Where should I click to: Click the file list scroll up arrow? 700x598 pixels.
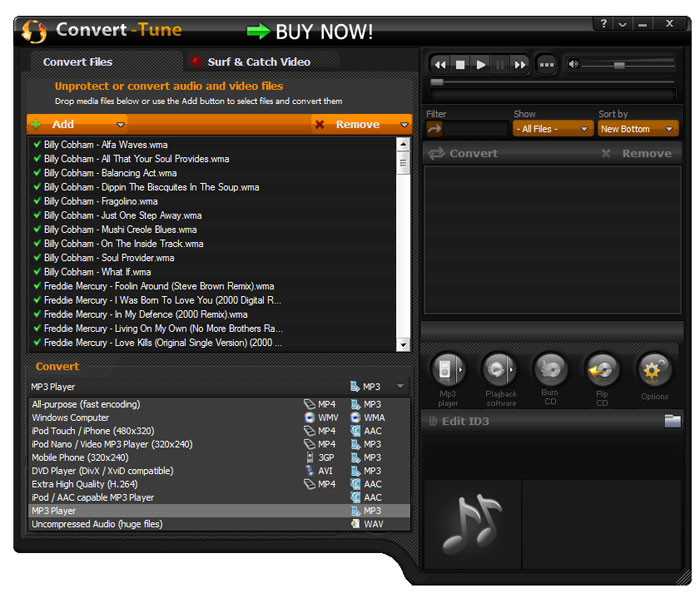[403, 144]
